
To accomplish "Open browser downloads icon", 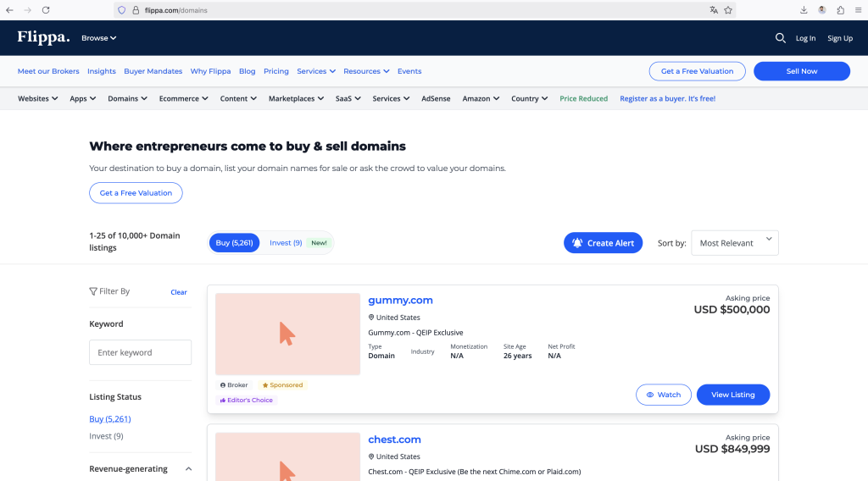I will pos(804,10).
